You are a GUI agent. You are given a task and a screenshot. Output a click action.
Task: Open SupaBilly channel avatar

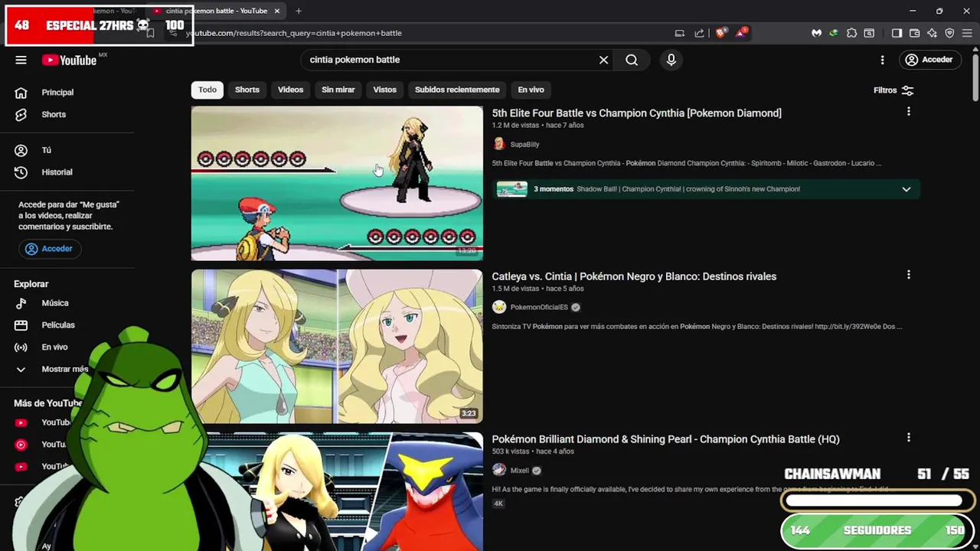[x=499, y=144]
